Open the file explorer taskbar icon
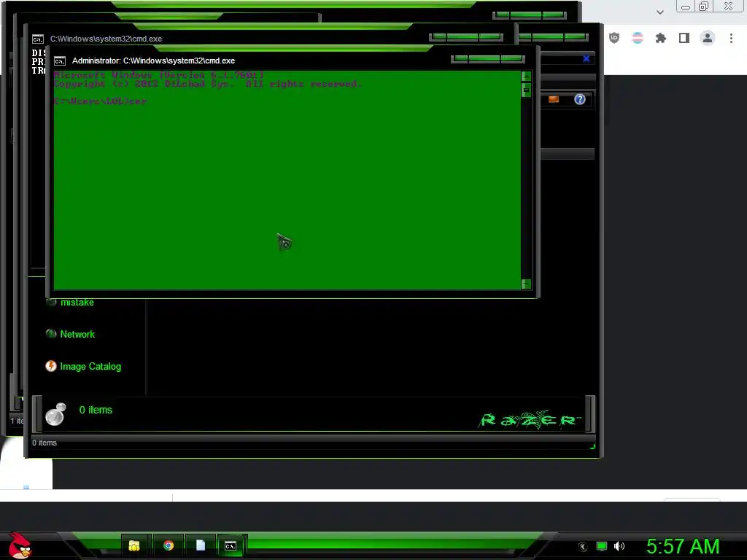747x560 pixels. (134, 545)
